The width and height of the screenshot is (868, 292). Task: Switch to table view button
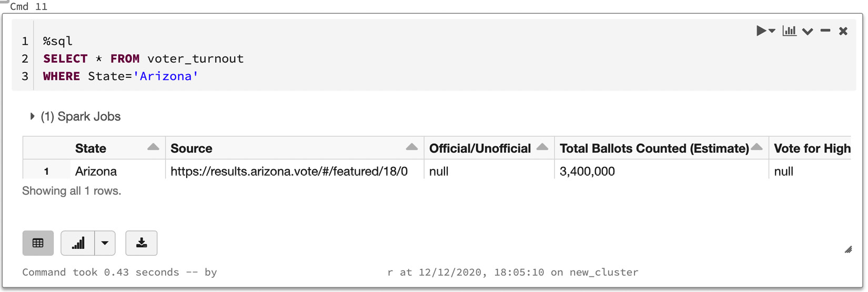(38, 243)
